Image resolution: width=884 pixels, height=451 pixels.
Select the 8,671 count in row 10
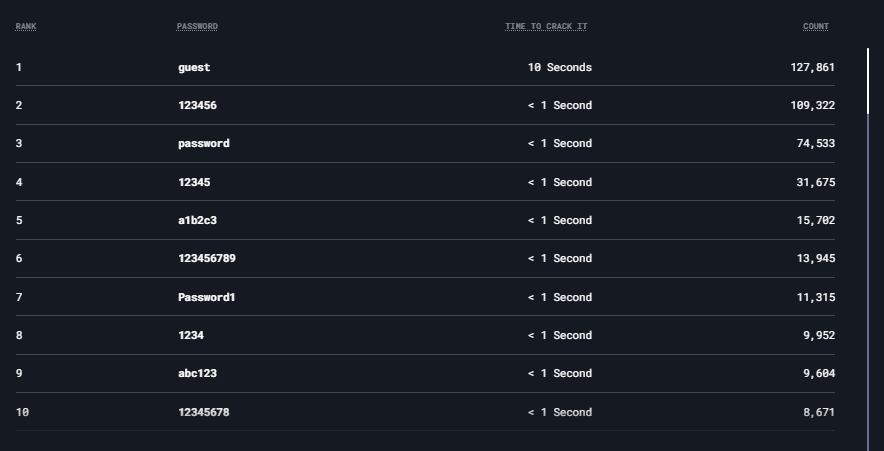818,412
